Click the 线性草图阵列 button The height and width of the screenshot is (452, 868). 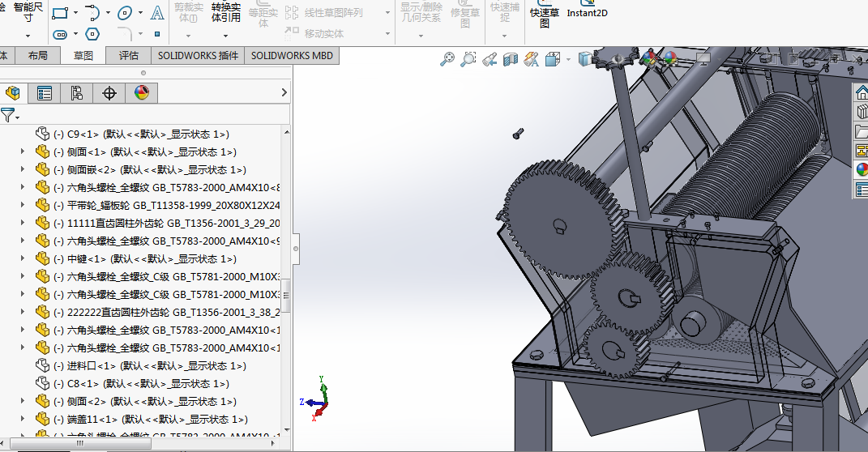(324, 13)
